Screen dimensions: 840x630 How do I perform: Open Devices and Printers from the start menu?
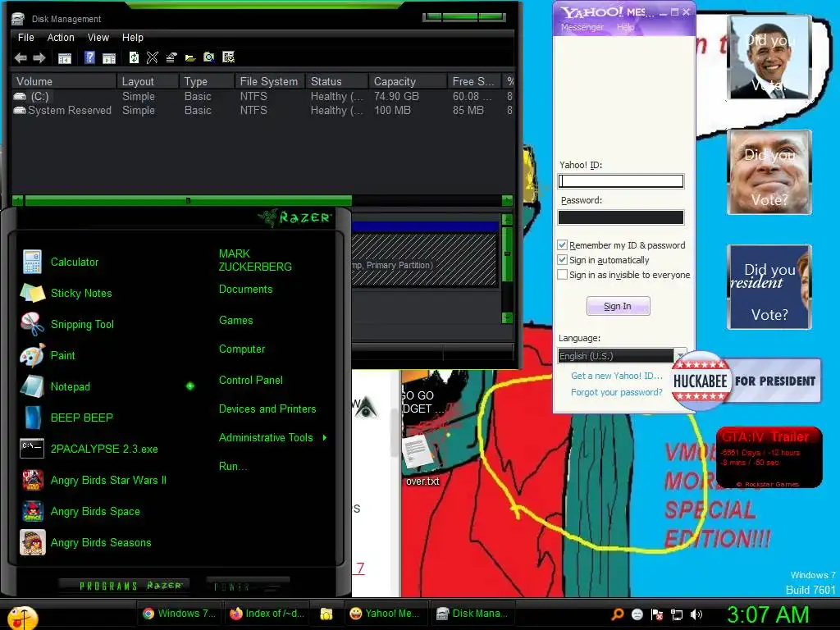pyautogui.click(x=267, y=409)
